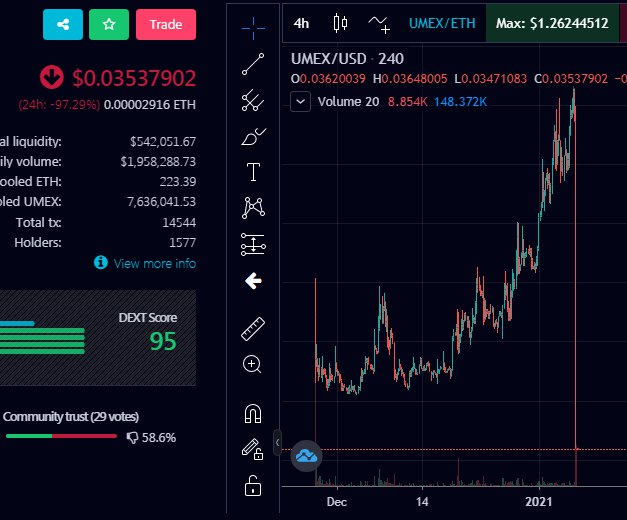Toggle lock all drawing tools

[253, 486]
